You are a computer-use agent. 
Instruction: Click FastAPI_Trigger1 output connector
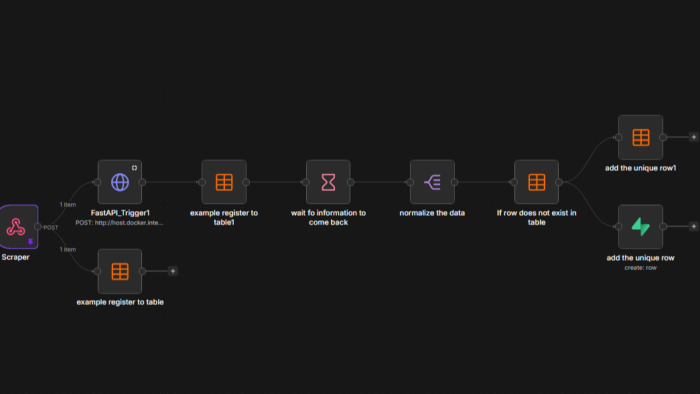click(142, 182)
